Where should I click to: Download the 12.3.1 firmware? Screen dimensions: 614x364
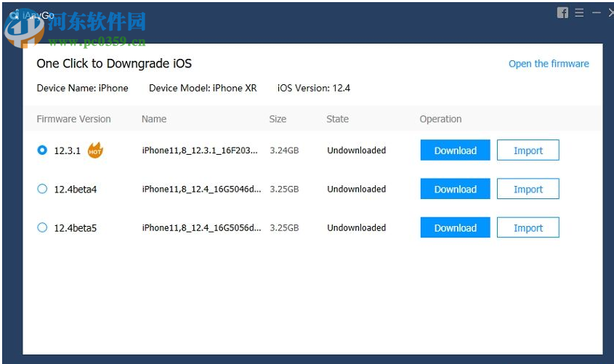(x=455, y=150)
